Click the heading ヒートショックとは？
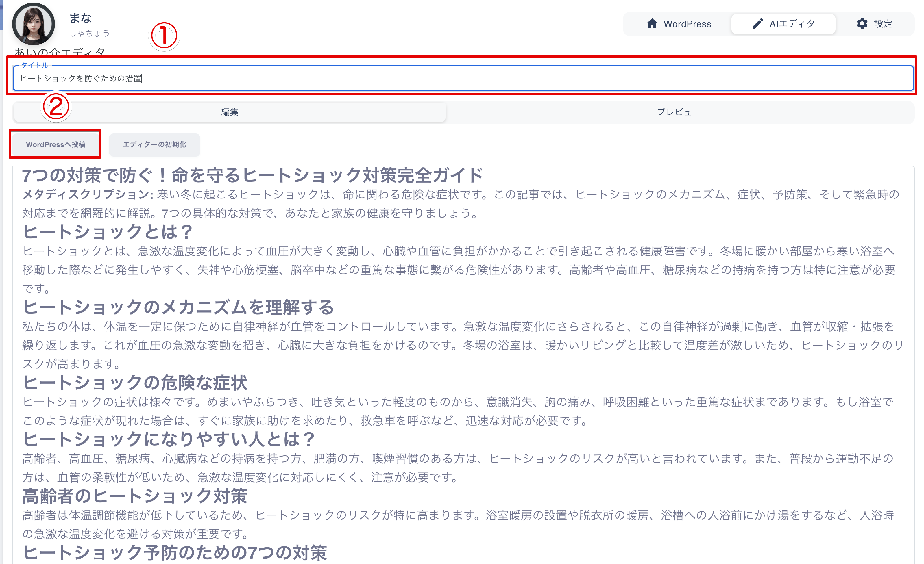This screenshot has height=564, width=924. pos(108,232)
